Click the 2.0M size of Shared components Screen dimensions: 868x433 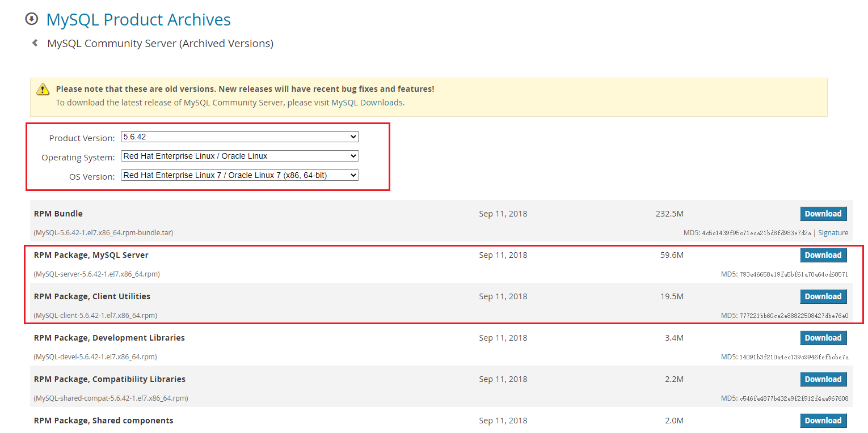click(x=674, y=421)
